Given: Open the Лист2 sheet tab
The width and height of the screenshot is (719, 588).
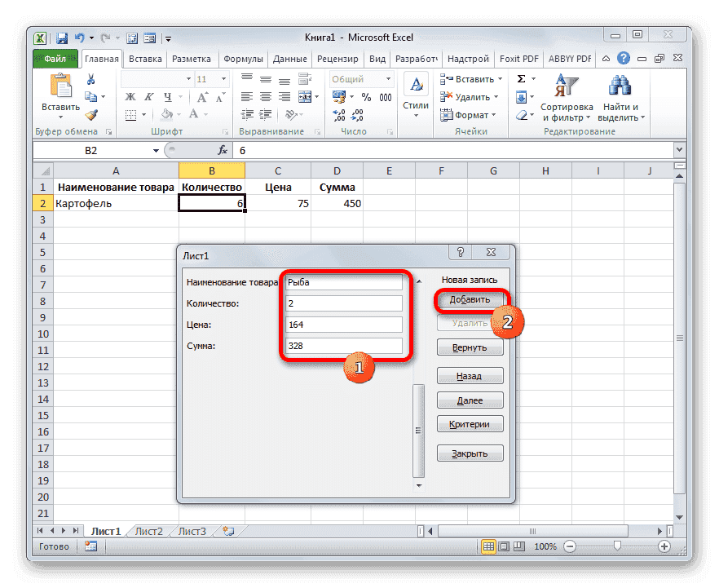Looking at the screenshot, I should (149, 530).
